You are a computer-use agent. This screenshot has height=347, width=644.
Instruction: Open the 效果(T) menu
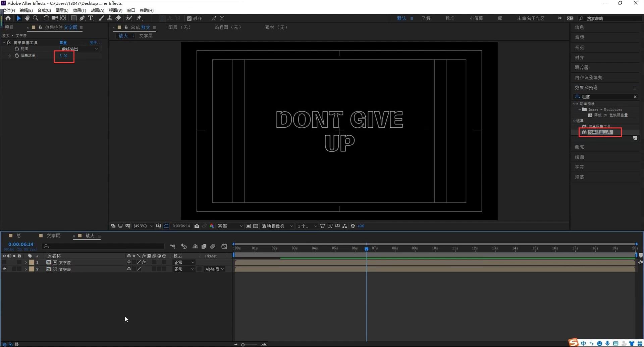coord(79,10)
